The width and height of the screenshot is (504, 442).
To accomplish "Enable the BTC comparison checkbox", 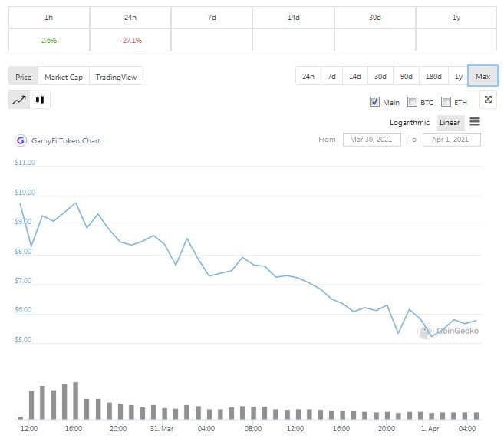I will pos(413,102).
